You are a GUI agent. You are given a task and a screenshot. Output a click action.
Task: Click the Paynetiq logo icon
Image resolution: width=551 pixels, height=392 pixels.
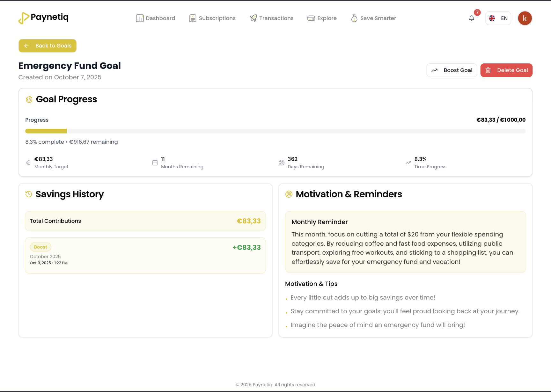(x=24, y=18)
